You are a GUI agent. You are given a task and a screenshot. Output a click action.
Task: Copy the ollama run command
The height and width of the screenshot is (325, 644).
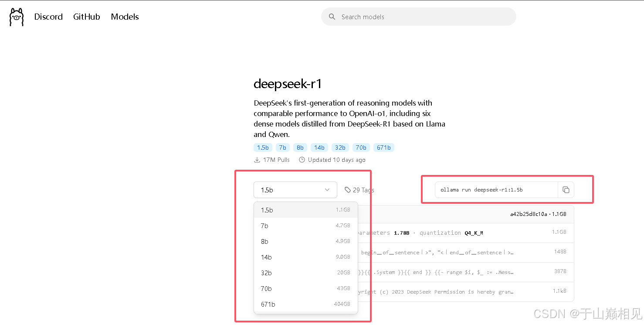point(566,190)
